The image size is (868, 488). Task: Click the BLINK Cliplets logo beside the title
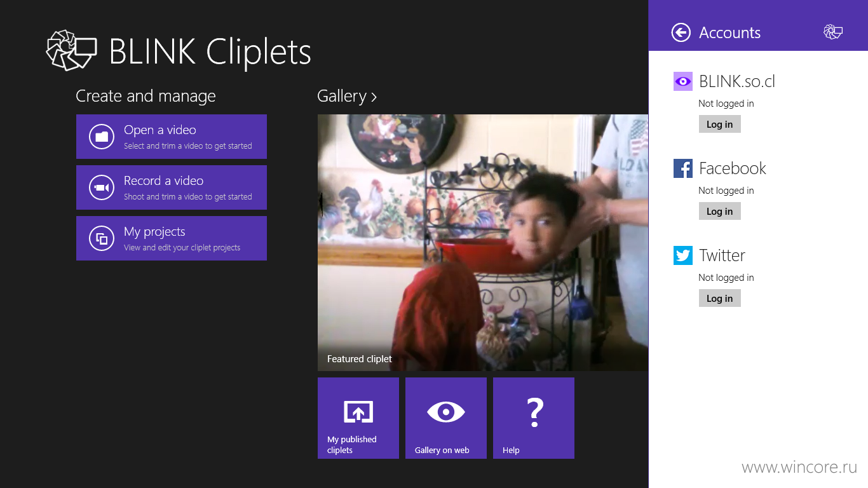point(71,50)
